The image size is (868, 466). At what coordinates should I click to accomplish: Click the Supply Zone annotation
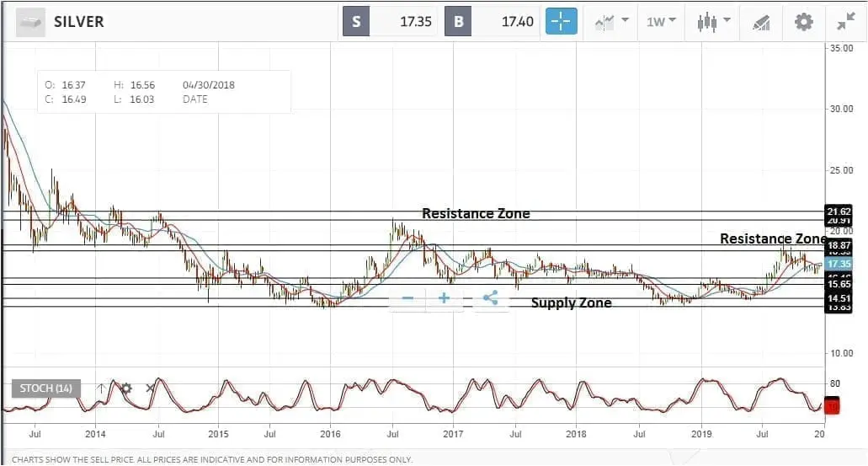pos(572,303)
